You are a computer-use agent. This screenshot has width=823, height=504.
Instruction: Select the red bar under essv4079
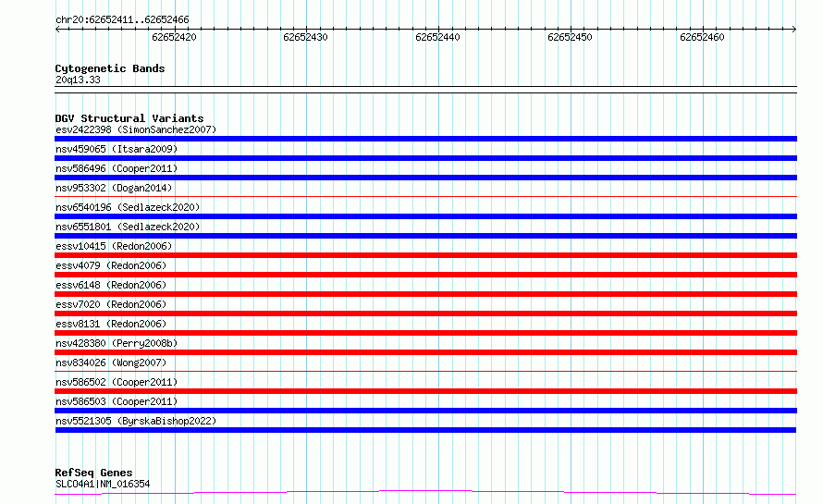tap(425, 275)
